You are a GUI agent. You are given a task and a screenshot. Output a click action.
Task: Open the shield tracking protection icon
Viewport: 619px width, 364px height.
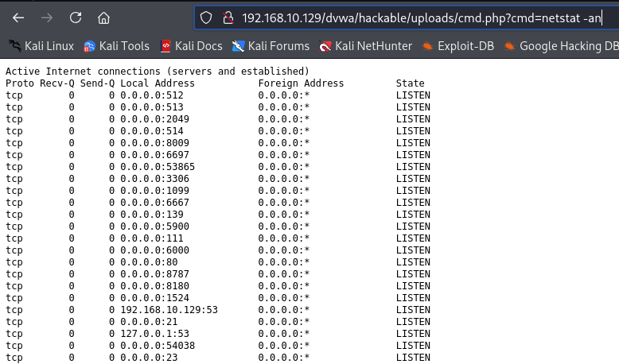(x=206, y=17)
